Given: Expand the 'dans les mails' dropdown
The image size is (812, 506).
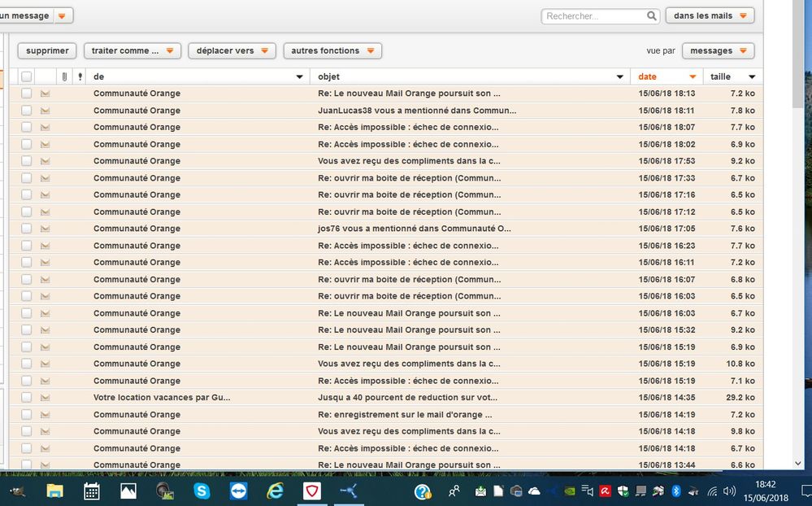Looking at the screenshot, I should tap(709, 16).
